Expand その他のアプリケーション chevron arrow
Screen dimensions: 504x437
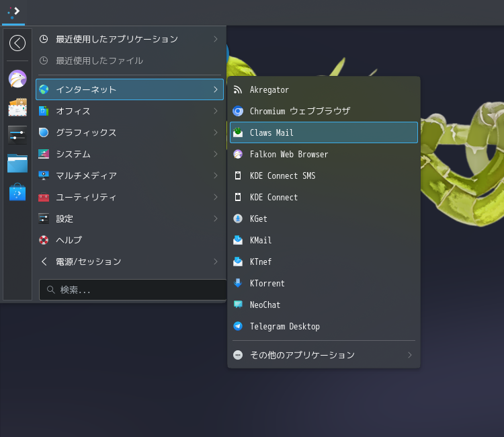click(410, 355)
